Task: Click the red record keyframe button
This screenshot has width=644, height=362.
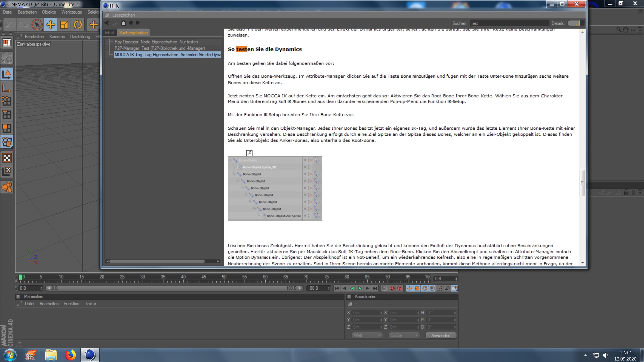Action: (x=392, y=288)
